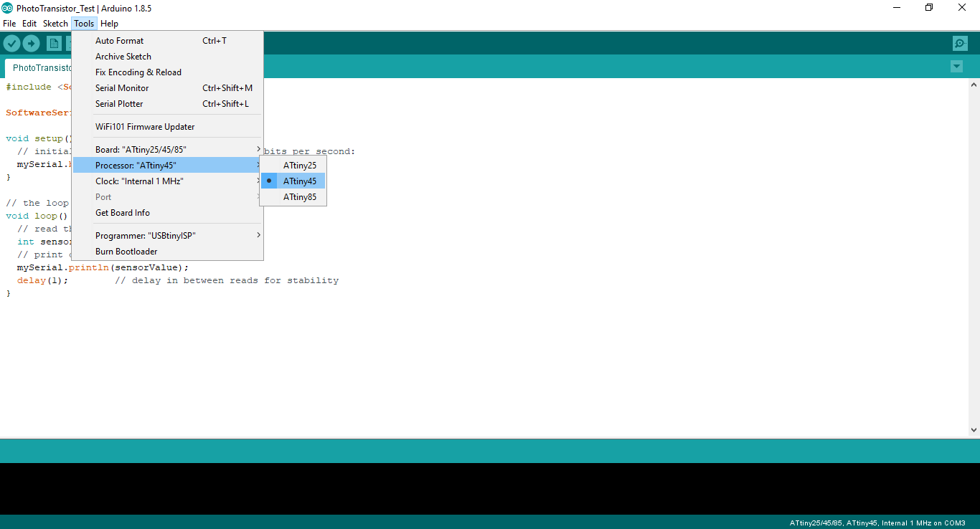Select the ATtiny45 processor option
This screenshot has width=980, height=529.
(293, 181)
